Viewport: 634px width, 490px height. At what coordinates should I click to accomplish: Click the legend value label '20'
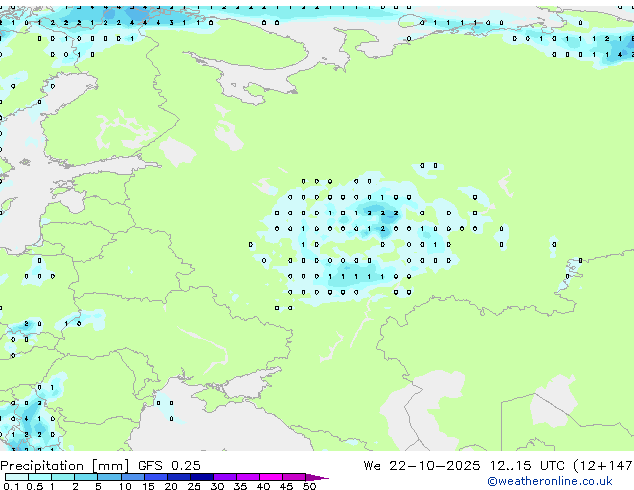coord(171,486)
